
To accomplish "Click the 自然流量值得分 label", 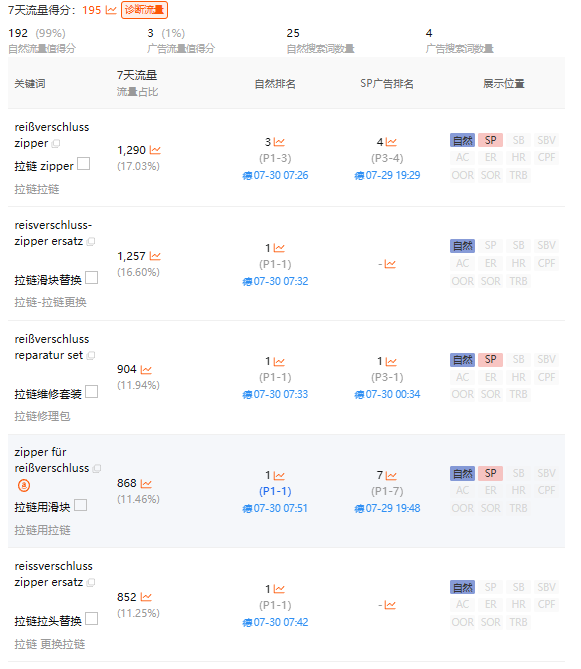I will point(42,49).
